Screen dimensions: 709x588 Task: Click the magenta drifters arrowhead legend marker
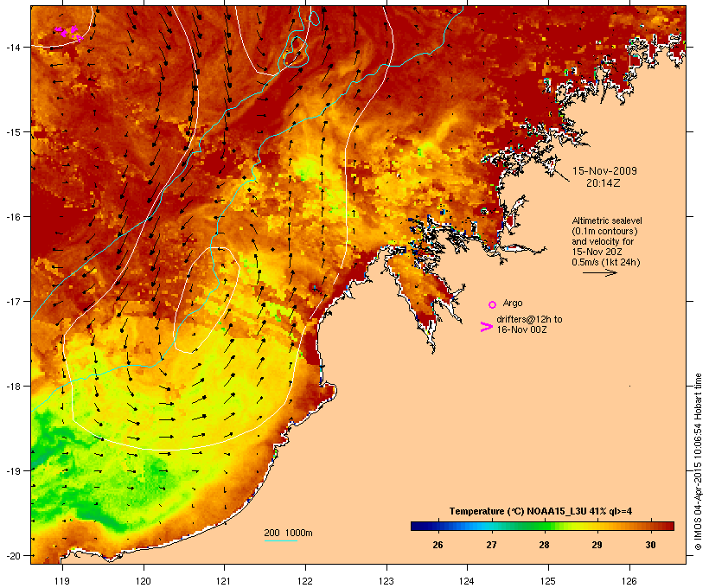click(487, 327)
